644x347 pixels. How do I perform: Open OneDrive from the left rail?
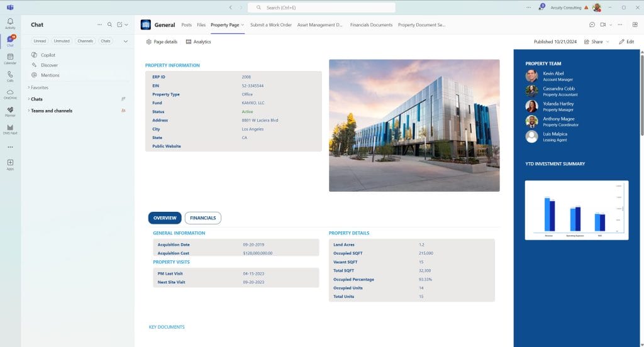(x=10, y=94)
